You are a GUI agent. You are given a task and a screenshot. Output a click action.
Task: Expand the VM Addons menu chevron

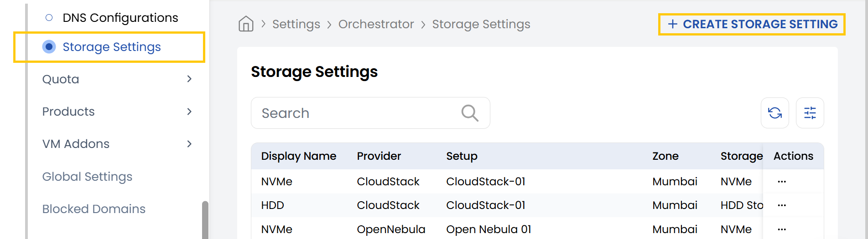point(189,144)
